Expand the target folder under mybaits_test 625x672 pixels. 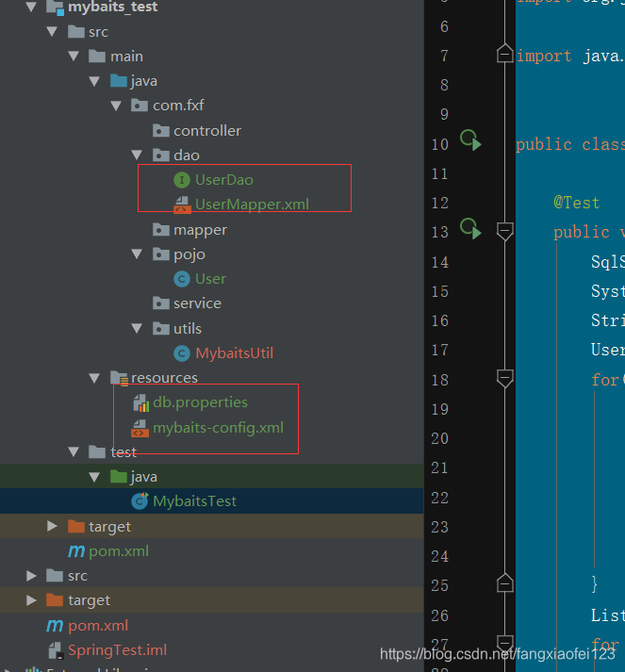click(x=52, y=526)
